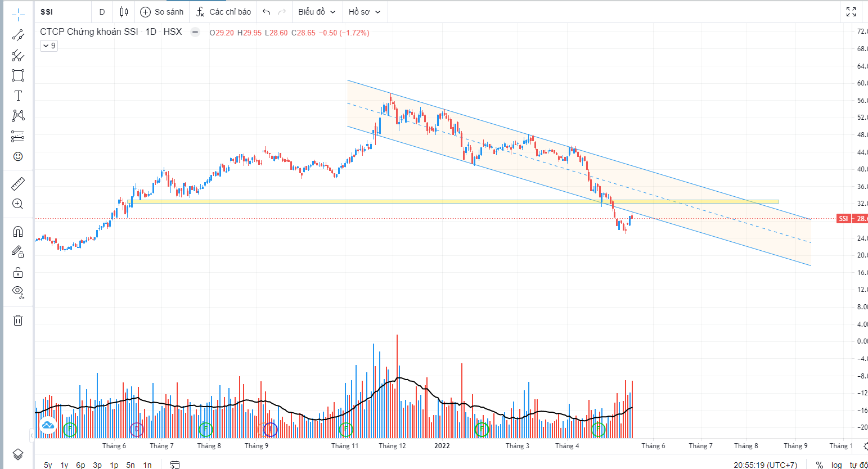The image size is (868, 469).
Task: Undo the last chart action
Action: (x=267, y=12)
